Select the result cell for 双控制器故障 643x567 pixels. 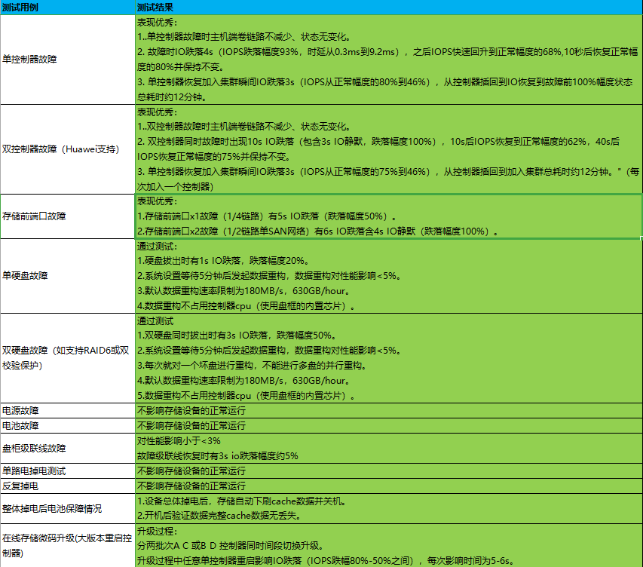pos(388,149)
